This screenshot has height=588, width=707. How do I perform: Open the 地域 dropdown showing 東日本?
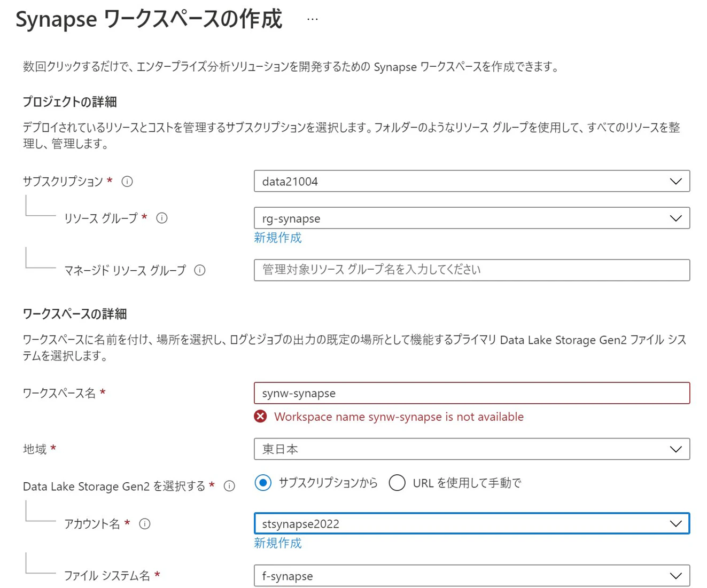472,449
